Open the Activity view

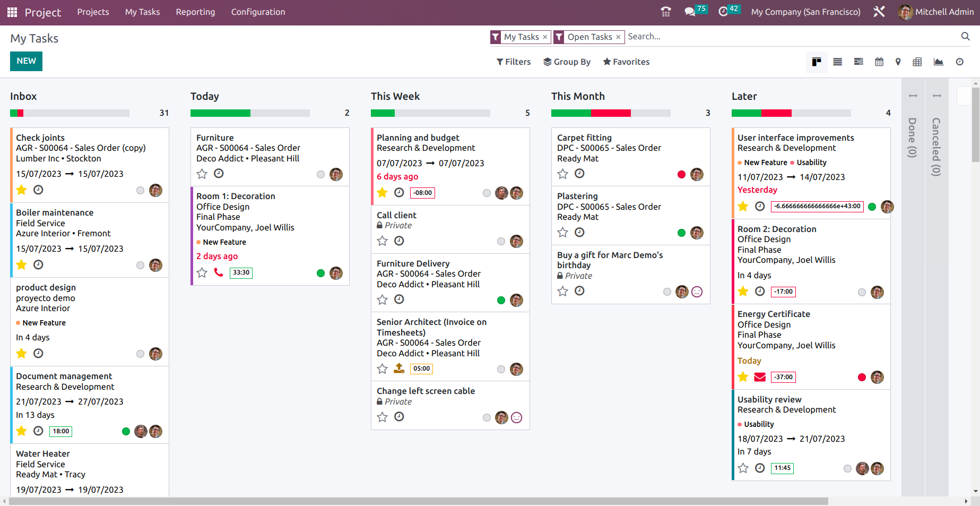pos(959,62)
